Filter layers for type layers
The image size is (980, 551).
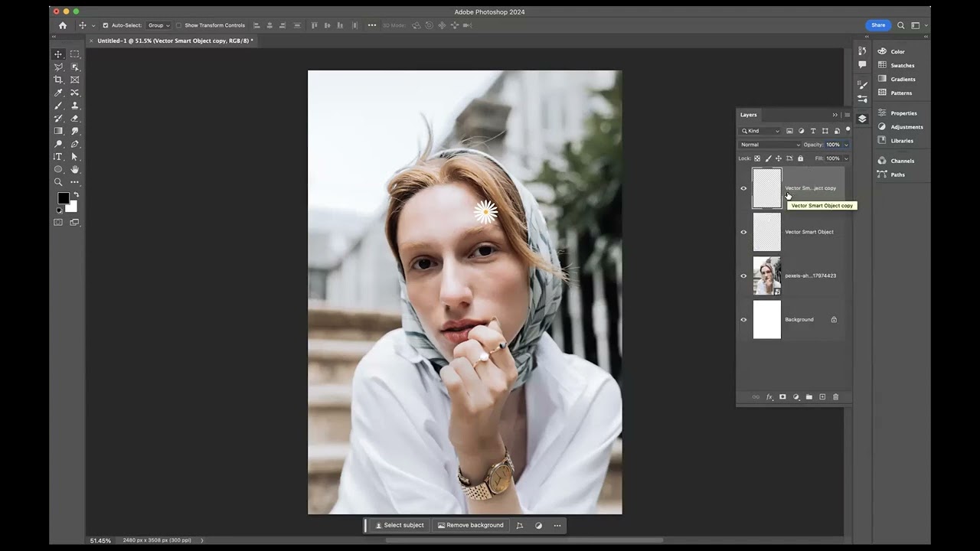[813, 131]
